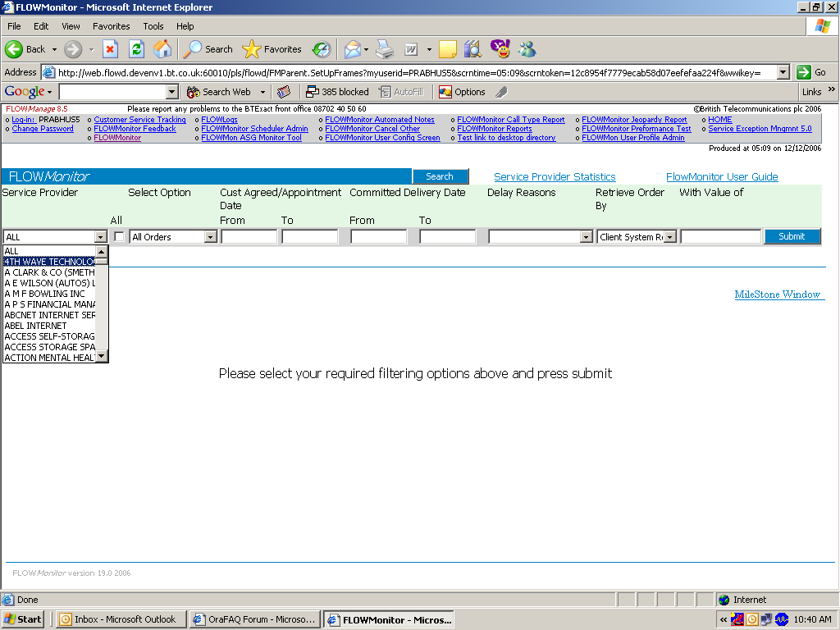Open Yahoo Messenger toolbar icon
The image size is (840, 630).
click(500, 48)
